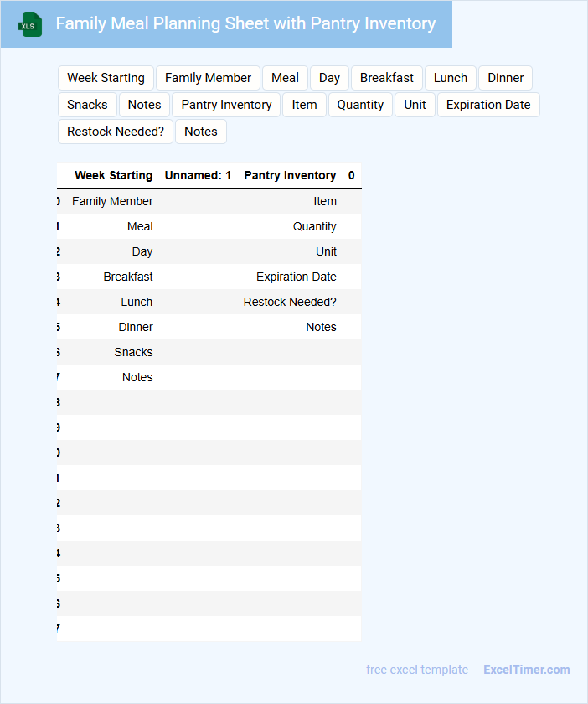Viewport: 588px width, 704px height.
Task: Select the Lunch table cell
Action: point(137,302)
